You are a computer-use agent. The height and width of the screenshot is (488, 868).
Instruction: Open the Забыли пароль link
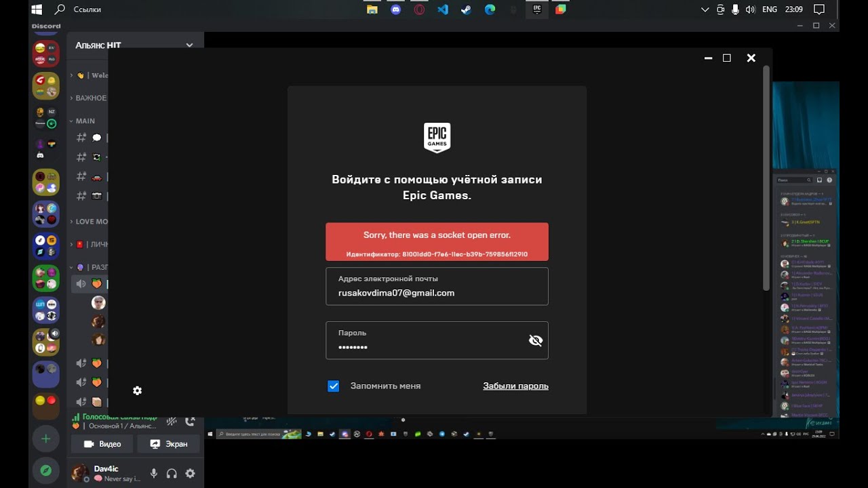[x=515, y=386]
